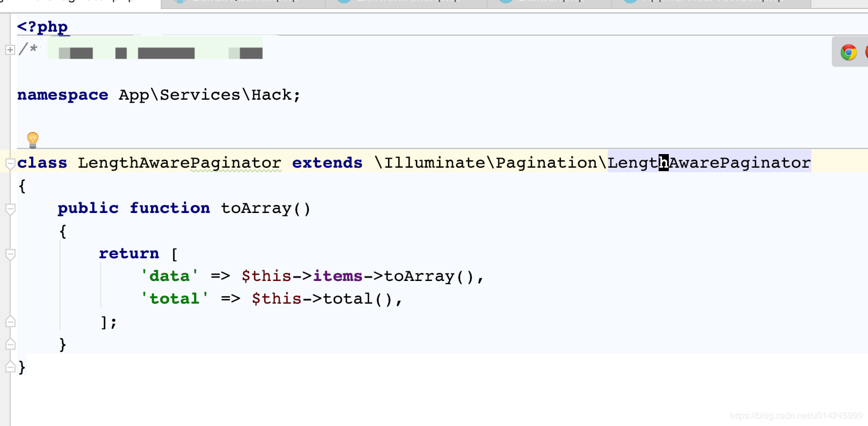The image size is (868, 426).
Task: Click the 'total()' method call
Action: tap(358, 299)
